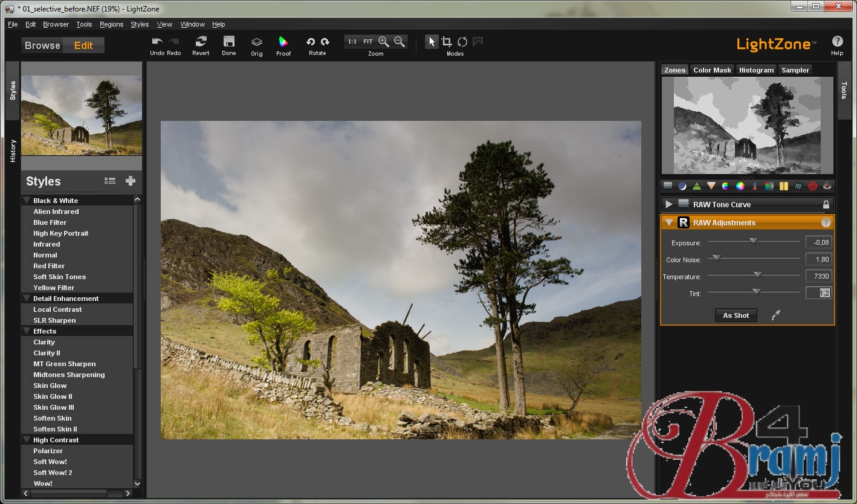Add the Red Eye tool

(x=827, y=186)
